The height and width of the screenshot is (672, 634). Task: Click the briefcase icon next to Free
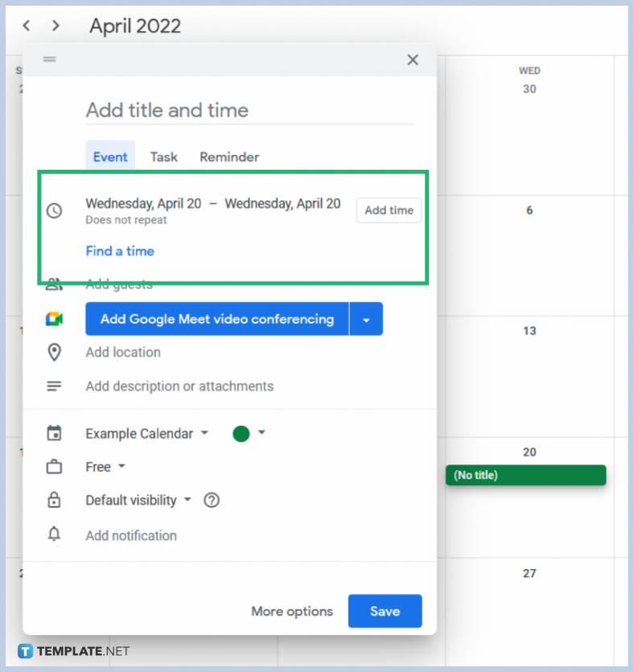(54, 467)
